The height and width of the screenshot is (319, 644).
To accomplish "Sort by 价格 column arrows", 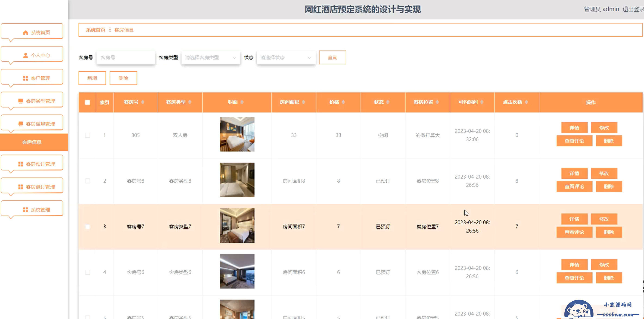I will coord(343,102).
